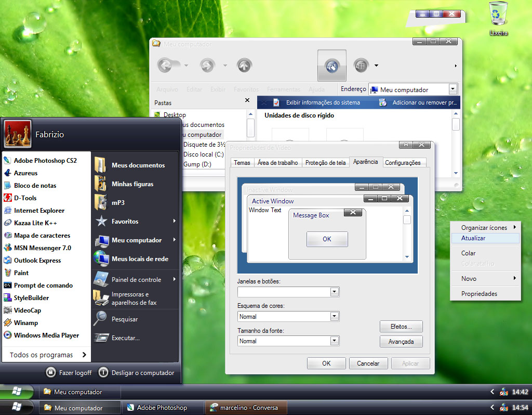This screenshot has height=415, width=532.
Task: Select Gump (D:) in folder tree
Action: coord(197,164)
